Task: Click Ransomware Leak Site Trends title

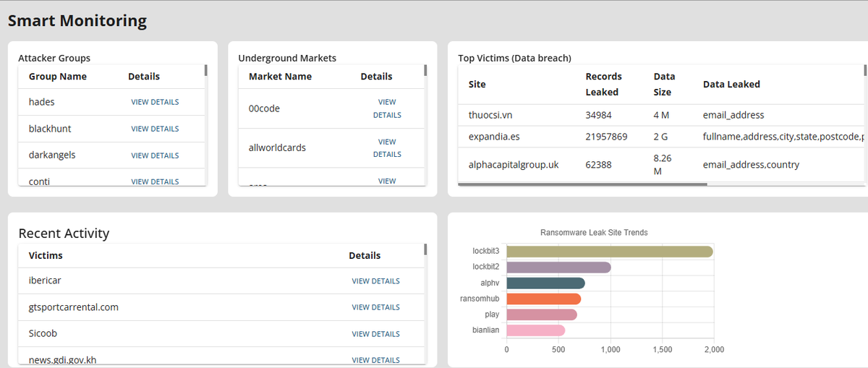Action: 594,233
